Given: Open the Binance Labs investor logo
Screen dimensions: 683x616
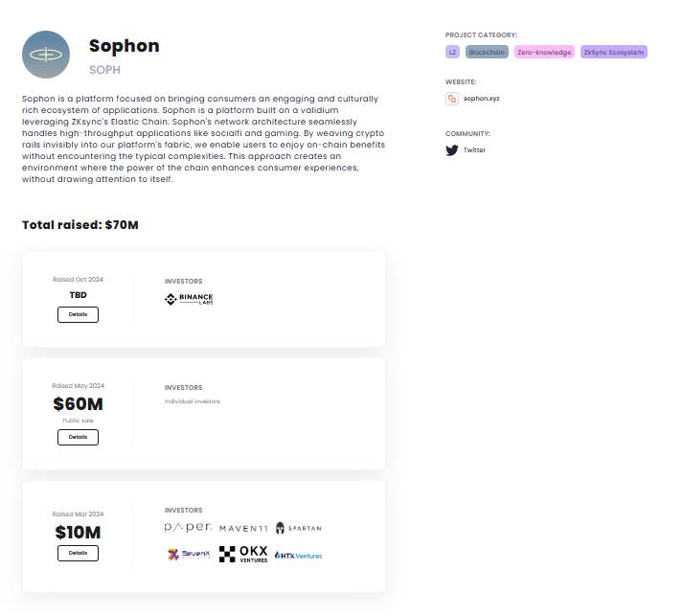Looking at the screenshot, I should tap(189, 299).
